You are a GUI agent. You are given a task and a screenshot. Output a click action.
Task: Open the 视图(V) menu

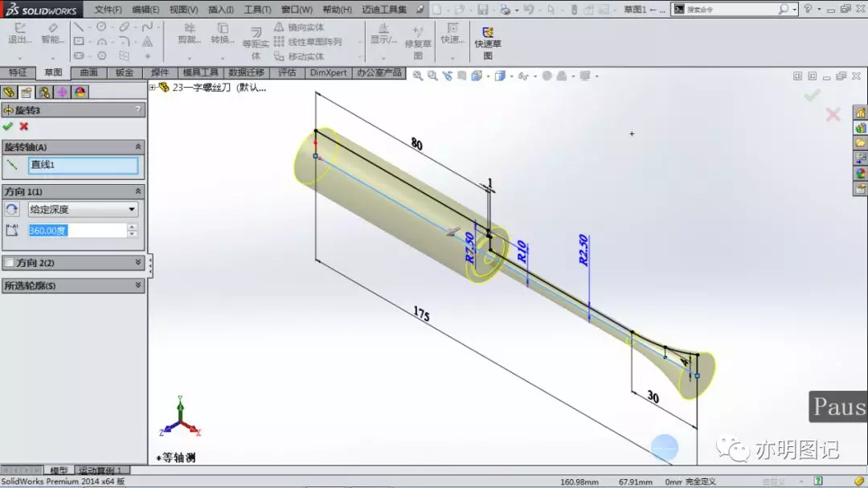[x=183, y=10]
